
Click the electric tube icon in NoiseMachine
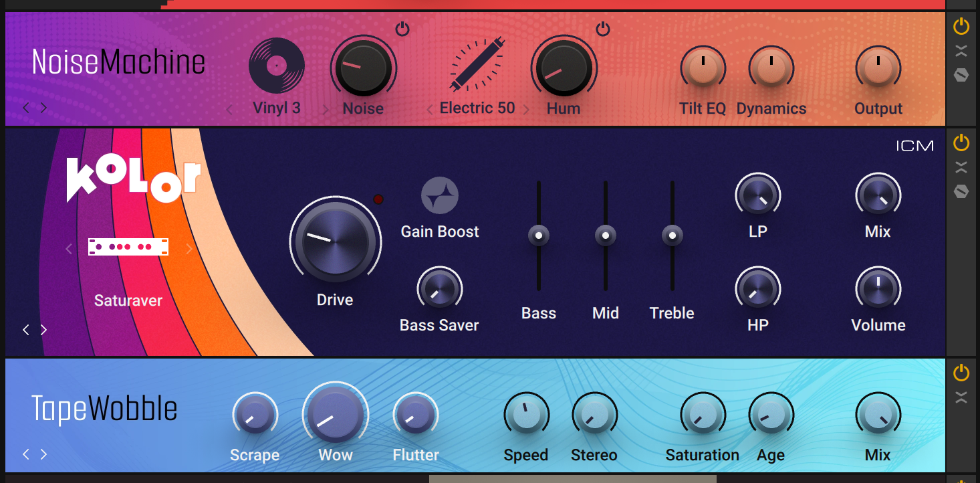477,66
